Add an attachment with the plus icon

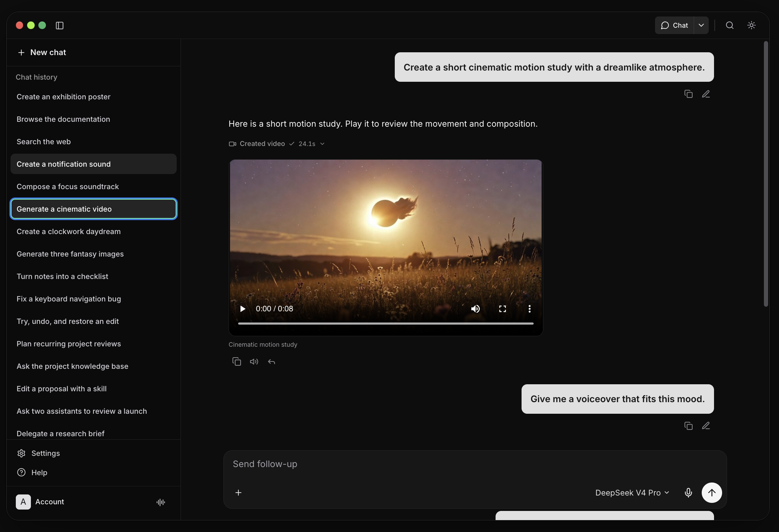coord(238,493)
